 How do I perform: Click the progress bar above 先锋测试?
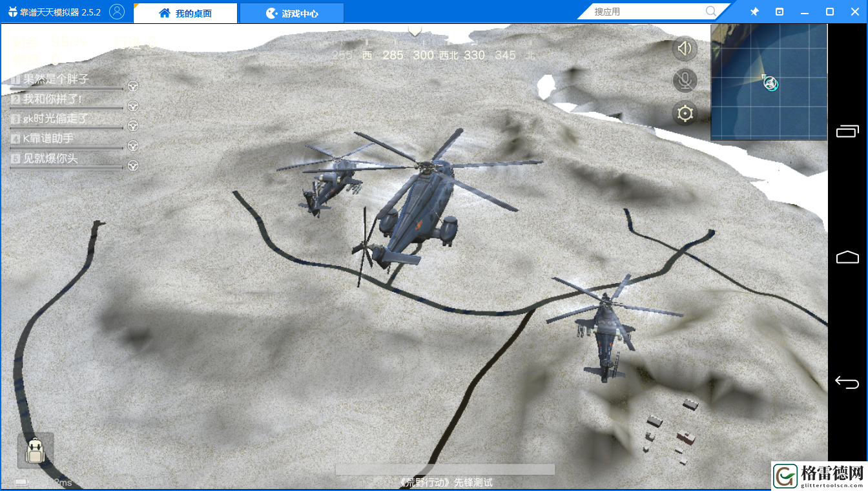pyautogui.click(x=445, y=470)
